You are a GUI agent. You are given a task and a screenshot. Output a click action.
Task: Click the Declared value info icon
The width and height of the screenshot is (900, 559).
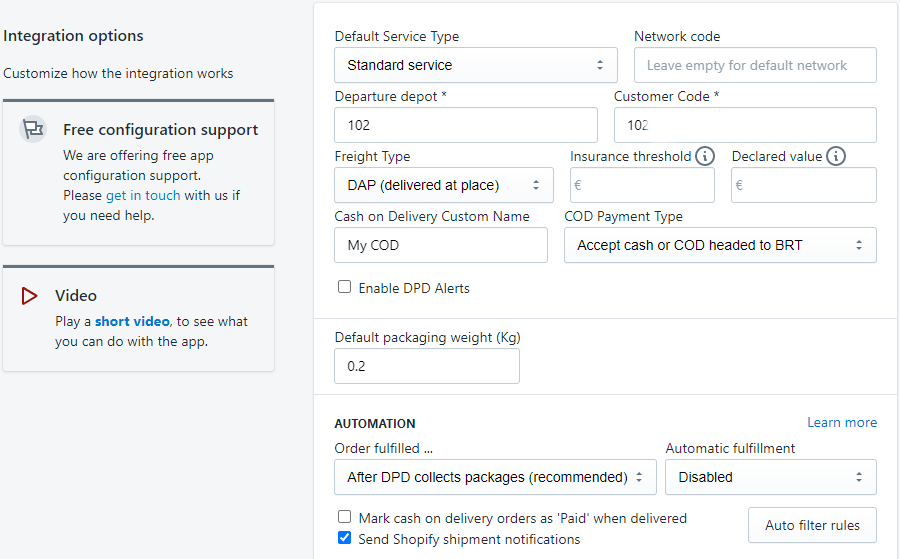(x=836, y=156)
